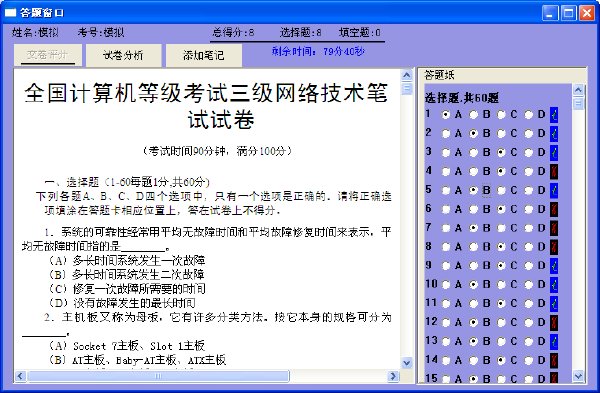The width and height of the screenshot is (600, 393).
Task: Click the 试卷分析 button
Action: pos(124,55)
